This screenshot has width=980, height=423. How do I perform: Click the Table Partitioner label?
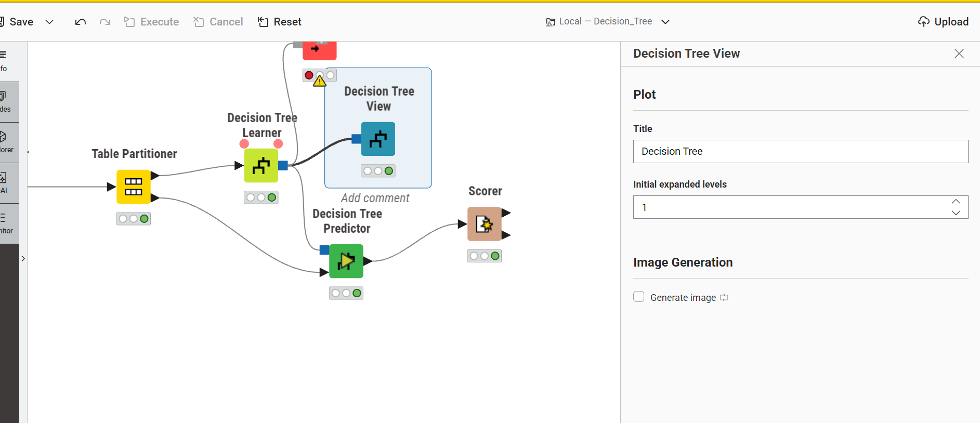point(134,154)
